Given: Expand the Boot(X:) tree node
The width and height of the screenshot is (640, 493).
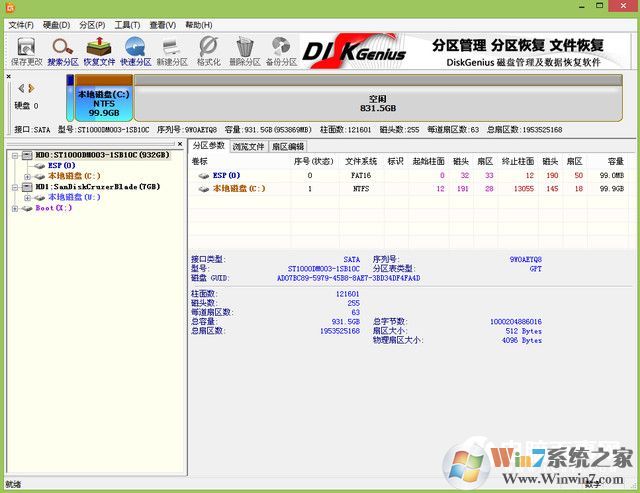Looking at the screenshot, I should (x=13, y=208).
